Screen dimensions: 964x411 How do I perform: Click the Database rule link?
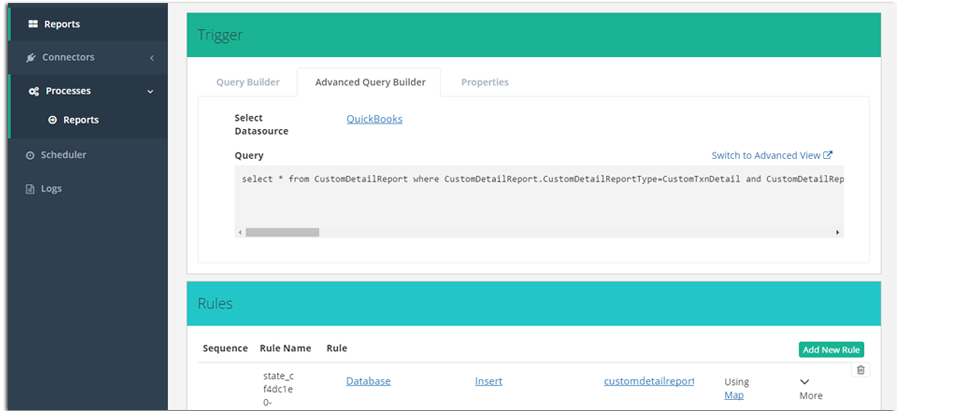click(368, 381)
